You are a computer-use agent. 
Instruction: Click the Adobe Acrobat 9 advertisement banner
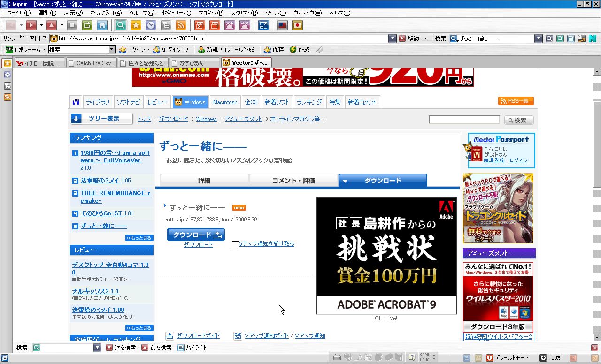point(386,256)
